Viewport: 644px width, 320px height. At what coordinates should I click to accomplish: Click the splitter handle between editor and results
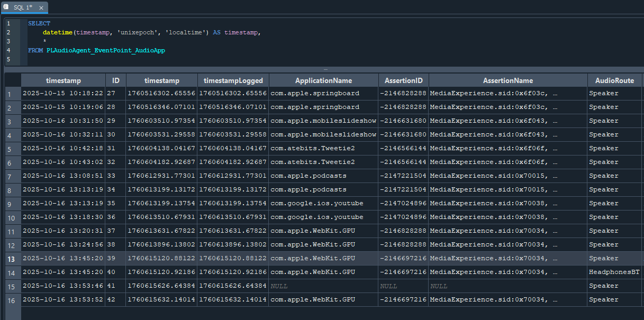(x=325, y=69)
